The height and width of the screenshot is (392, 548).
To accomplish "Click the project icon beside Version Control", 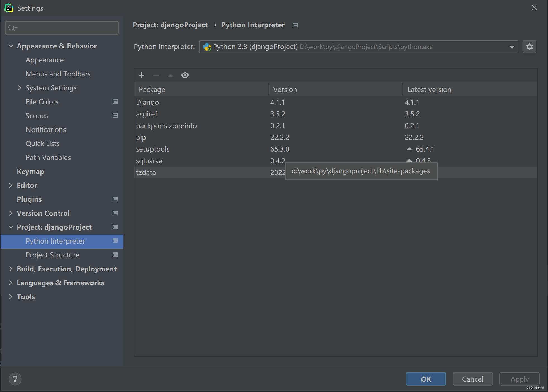I will coord(115,213).
